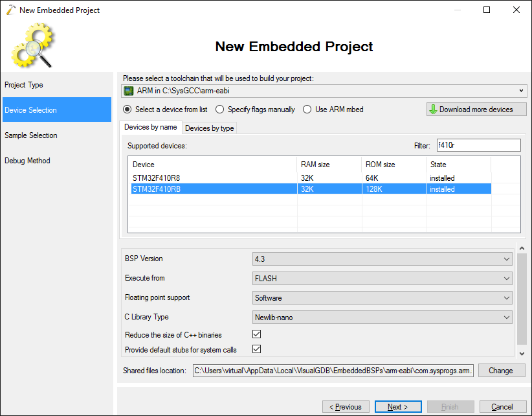
Task: Close the New Embedded Project window
Action: click(516, 10)
